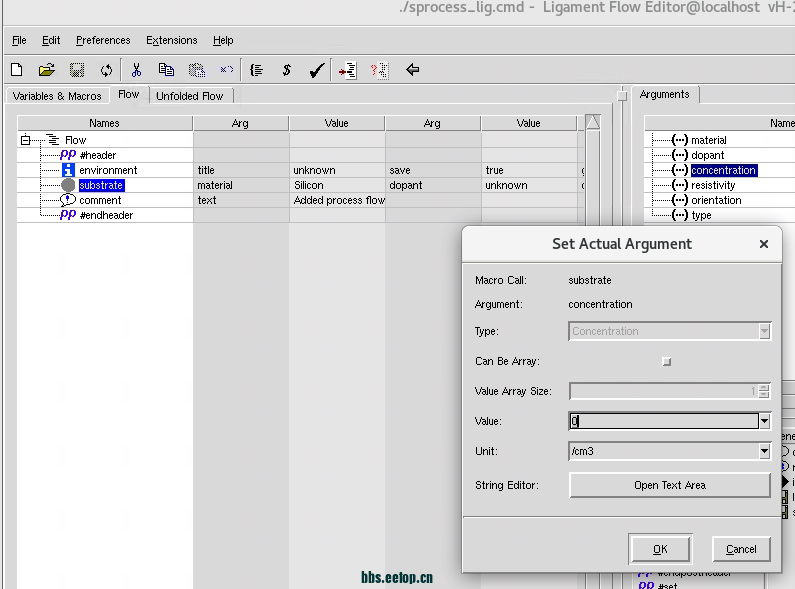Click the grayed-out Paste icon
Viewport: 795px width, 589px height.
[x=197, y=69]
